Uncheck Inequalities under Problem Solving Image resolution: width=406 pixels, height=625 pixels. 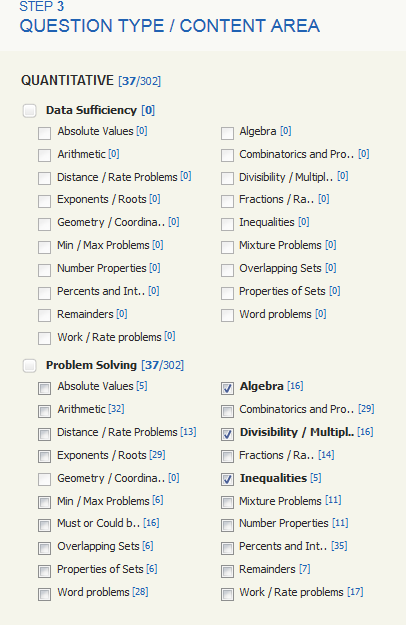(227, 480)
